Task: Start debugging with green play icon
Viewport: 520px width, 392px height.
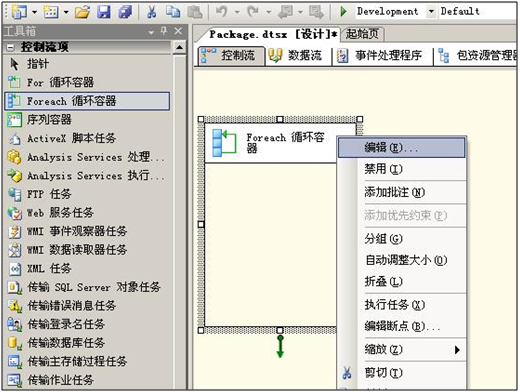Action: pyautogui.click(x=343, y=12)
